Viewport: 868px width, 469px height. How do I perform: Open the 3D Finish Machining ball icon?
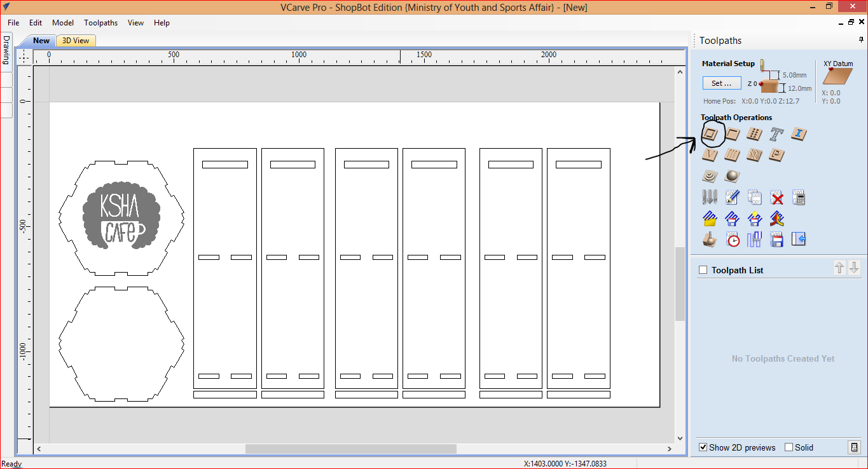[x=733, y=176]
